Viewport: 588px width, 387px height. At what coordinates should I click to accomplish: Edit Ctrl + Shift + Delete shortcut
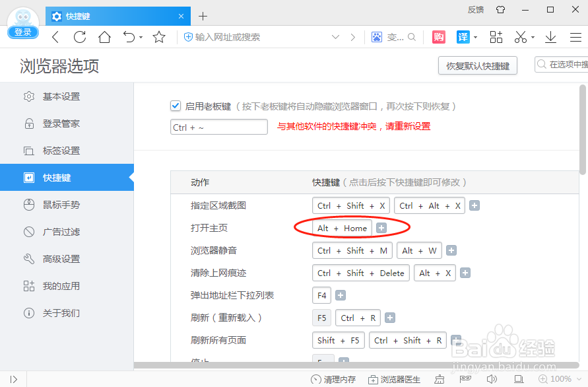tap(361, 273)
